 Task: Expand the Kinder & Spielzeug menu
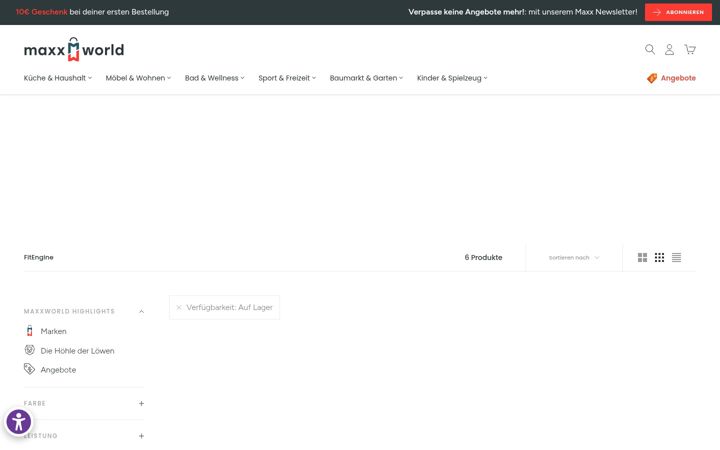pos(452,78)
